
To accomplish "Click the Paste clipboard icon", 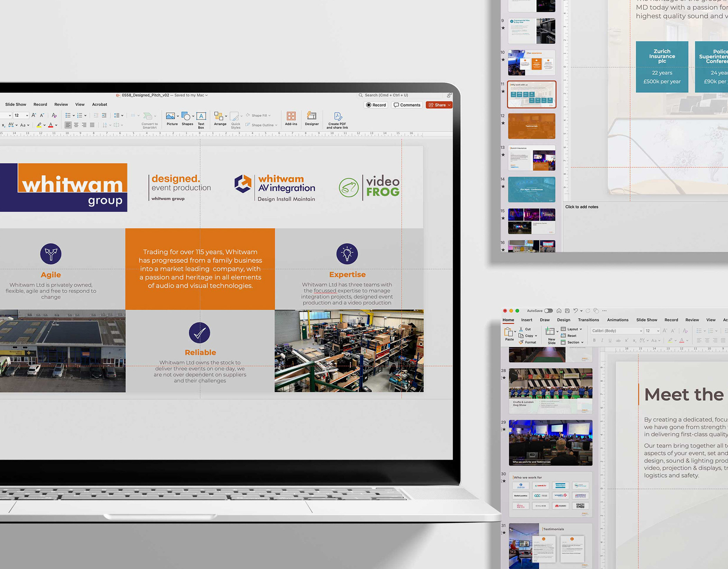I will pyautogui.click(x=508, y=332).
